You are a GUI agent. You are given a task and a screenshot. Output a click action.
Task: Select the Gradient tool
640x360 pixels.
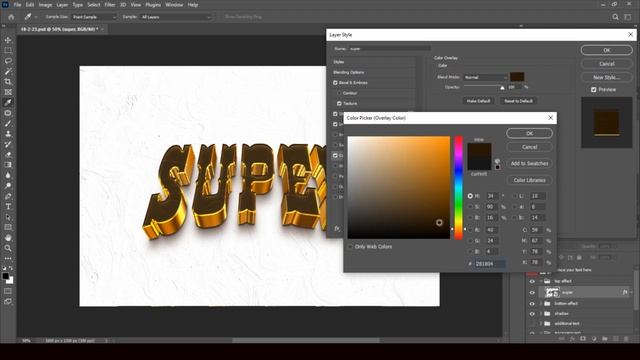[8, 165]
